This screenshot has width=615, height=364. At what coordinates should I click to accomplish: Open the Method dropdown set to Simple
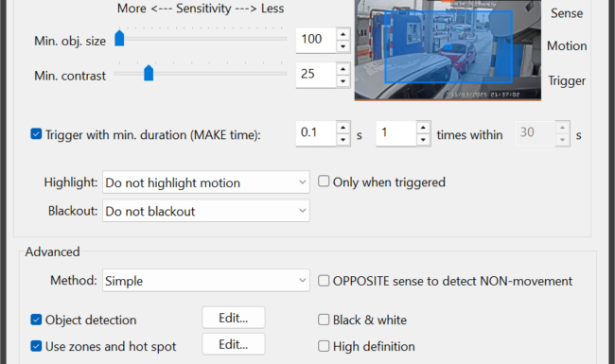(x=206, y=281)
